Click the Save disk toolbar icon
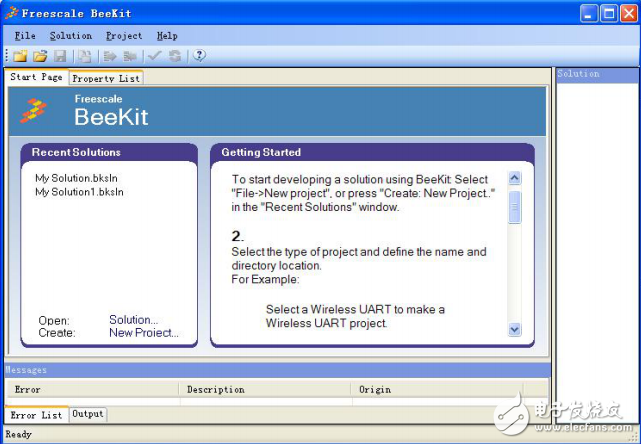The width and height of the screenshot is (641, 444). click(60, 56)
